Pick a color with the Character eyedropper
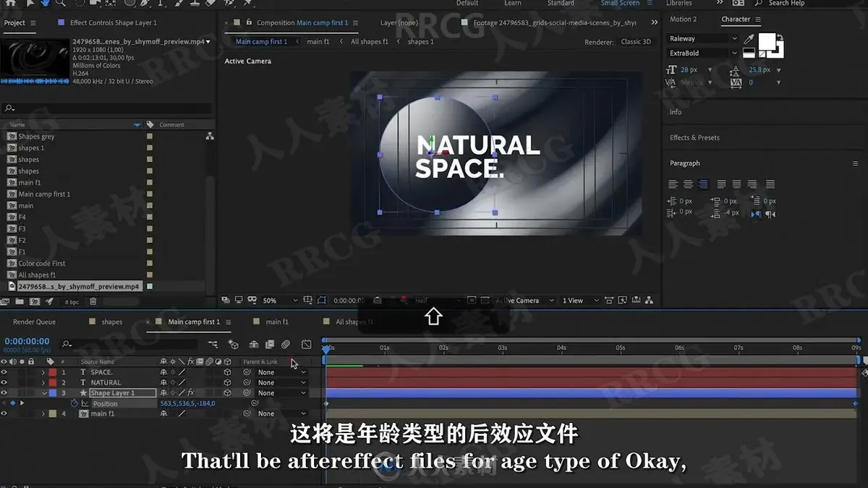Image resolution: width=868 pixels, height=488 pixels. tap(749, 38)
